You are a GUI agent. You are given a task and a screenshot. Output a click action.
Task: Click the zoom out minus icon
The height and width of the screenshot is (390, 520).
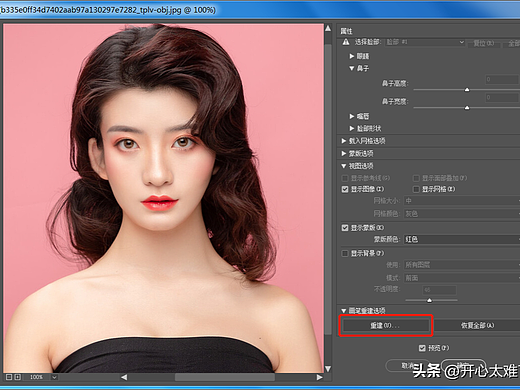click(9, 377)
